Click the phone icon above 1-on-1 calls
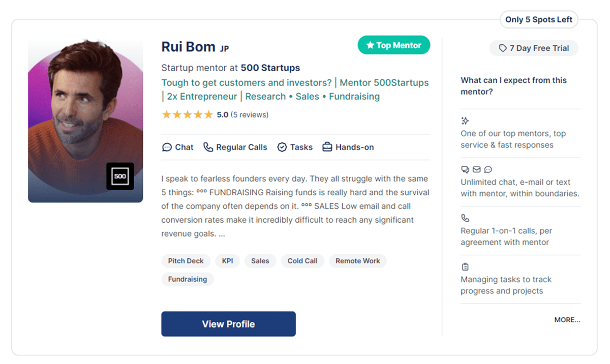Viewport: 610px width, 364px height. coord(465,218)
